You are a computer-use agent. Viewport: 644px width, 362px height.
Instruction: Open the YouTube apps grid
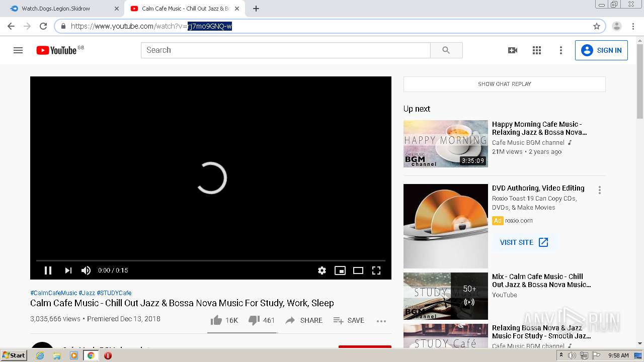[537, 50]
